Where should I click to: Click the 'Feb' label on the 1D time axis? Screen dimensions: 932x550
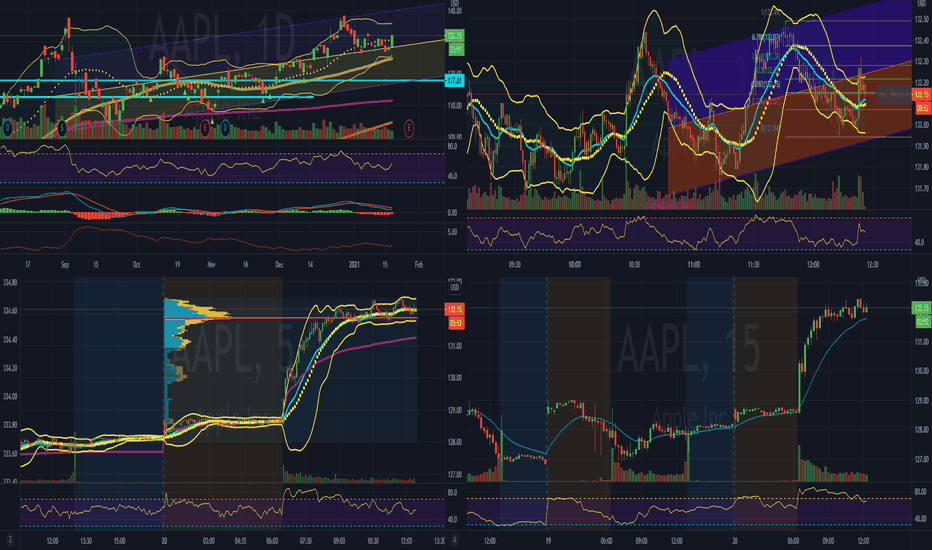[x=418, y=265]
